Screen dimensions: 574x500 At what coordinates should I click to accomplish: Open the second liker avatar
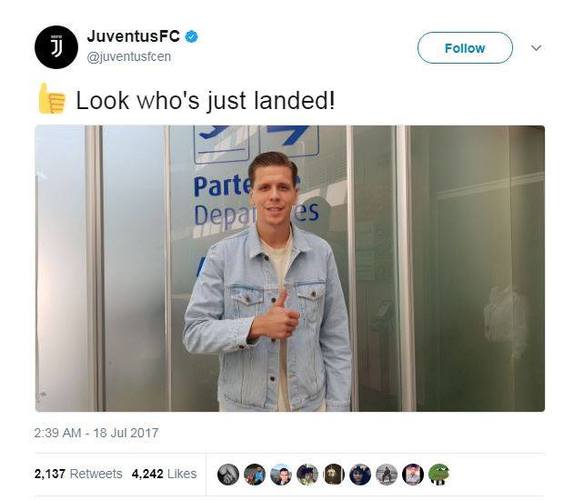[254, 474]
